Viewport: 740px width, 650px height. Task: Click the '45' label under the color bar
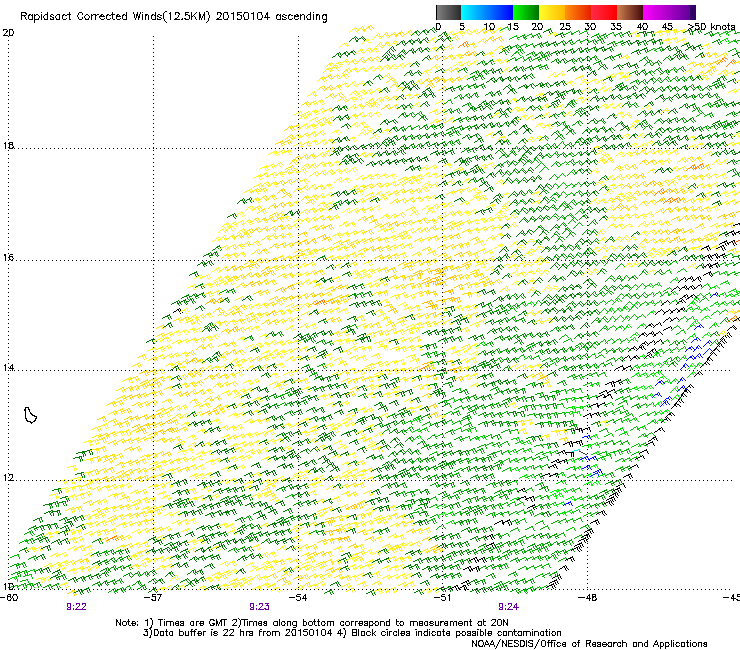coord(667,26)
